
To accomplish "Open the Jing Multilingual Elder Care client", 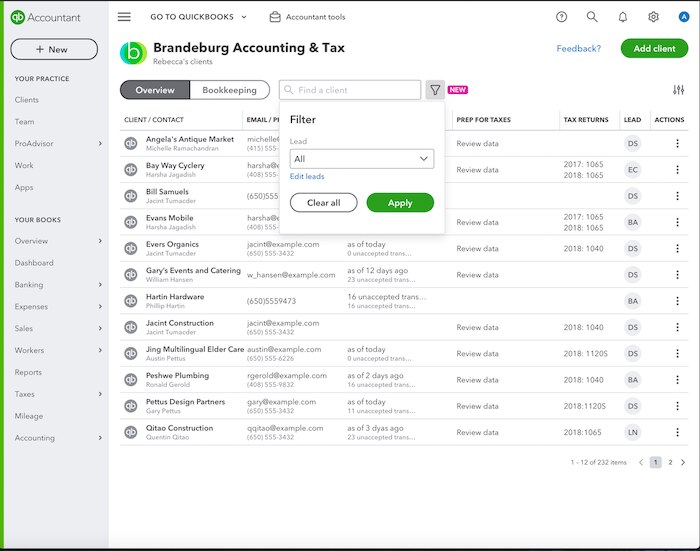I will (195, 349).
